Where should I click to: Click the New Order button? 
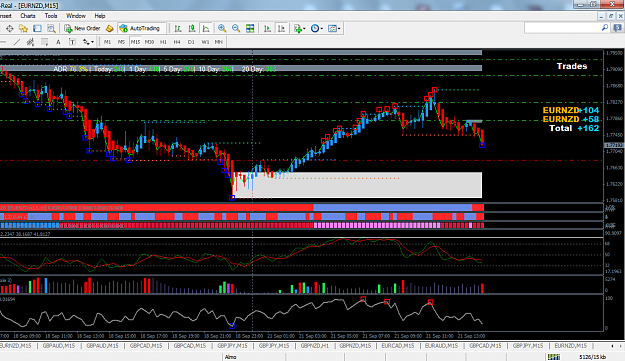83,28
